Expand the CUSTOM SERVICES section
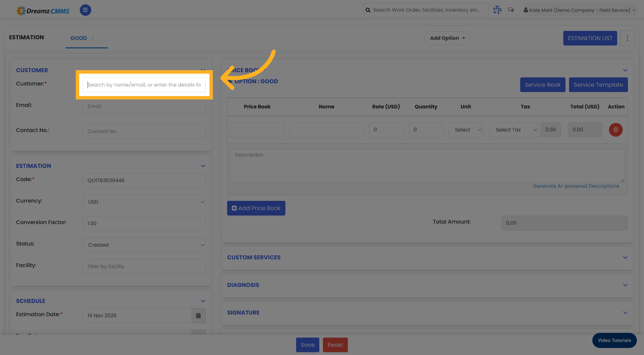 625,257
